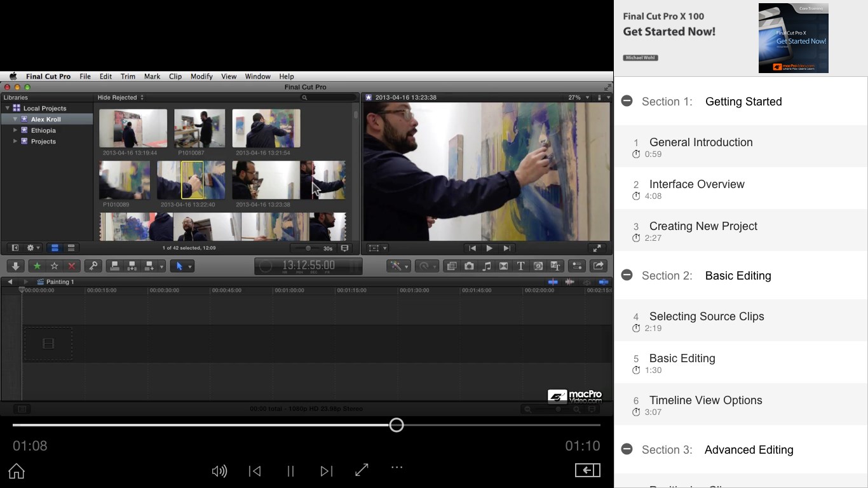Open the Basic Editing lesson, 1:30
The image size is (868, 488).
[x=741, y=363]
